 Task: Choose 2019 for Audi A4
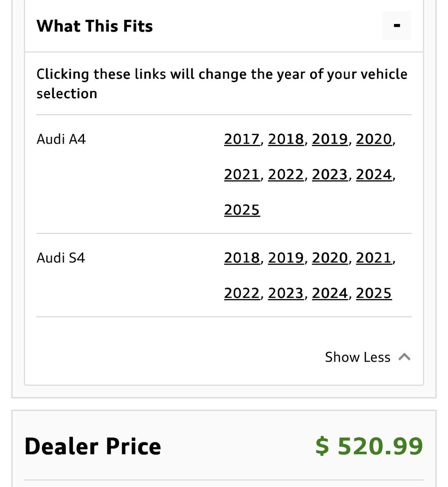[x=330, y=139]
